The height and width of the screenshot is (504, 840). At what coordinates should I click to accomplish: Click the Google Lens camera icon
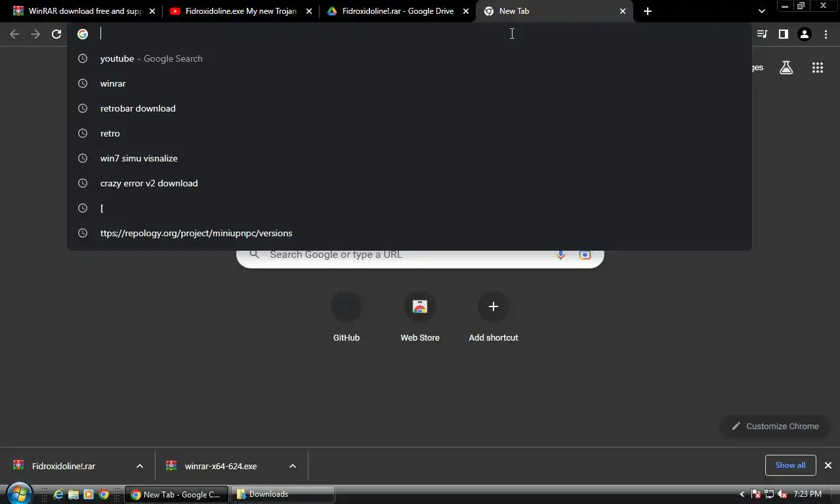click(x=585, y=255)
